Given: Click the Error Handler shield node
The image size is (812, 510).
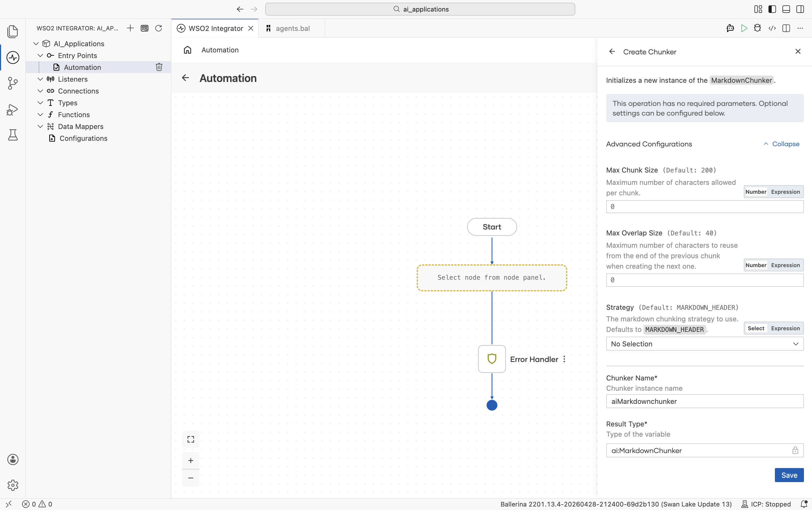Looking at the screenshot, I should click(492, 359).
